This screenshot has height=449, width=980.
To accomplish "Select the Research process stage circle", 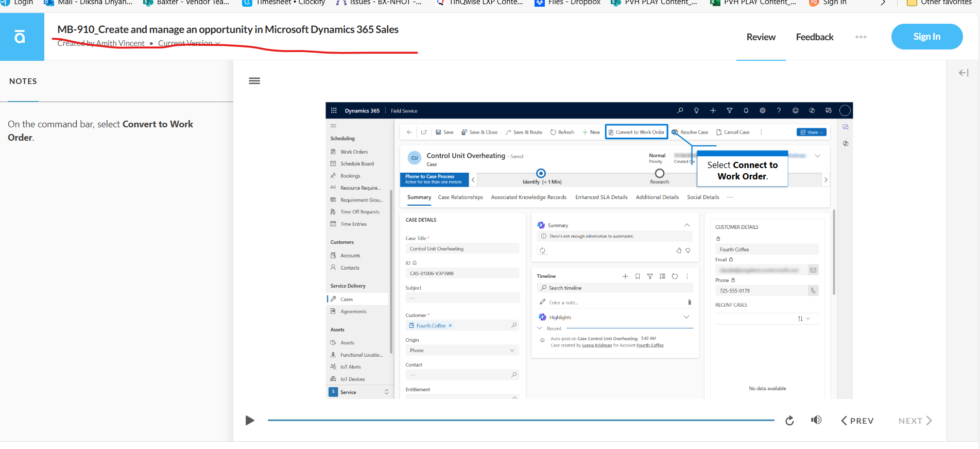I will tap(660, 173).
